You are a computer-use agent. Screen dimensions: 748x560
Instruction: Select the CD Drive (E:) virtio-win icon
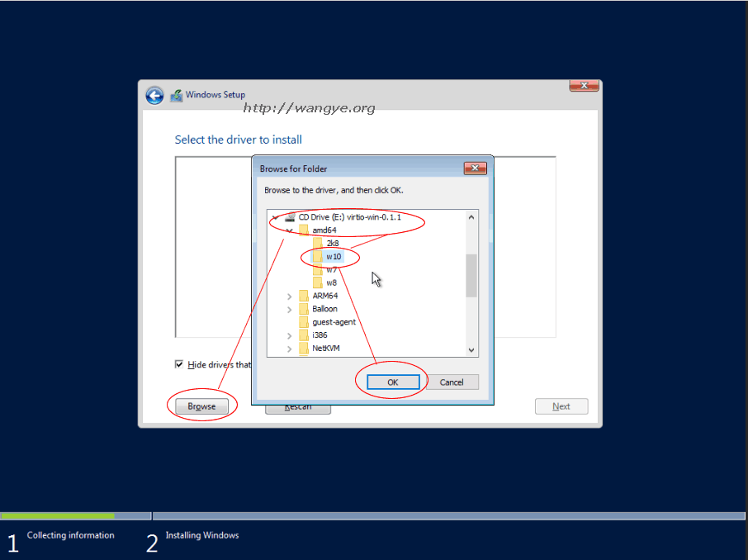290,217
